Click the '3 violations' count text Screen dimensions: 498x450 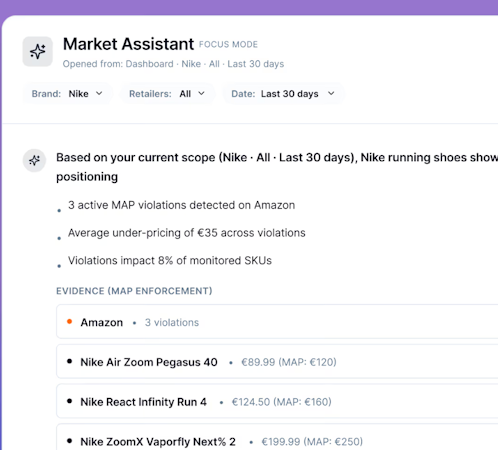click(x=172, y=322)
